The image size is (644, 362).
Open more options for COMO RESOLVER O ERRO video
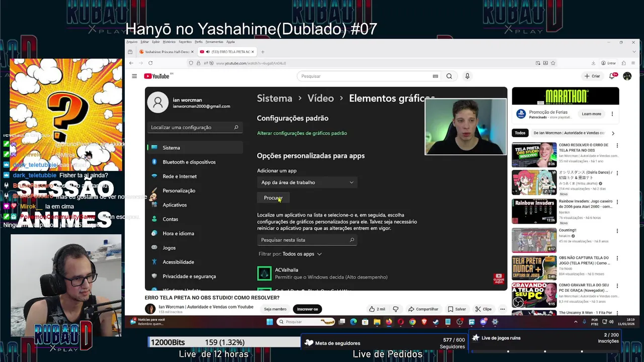pos(617,146)
